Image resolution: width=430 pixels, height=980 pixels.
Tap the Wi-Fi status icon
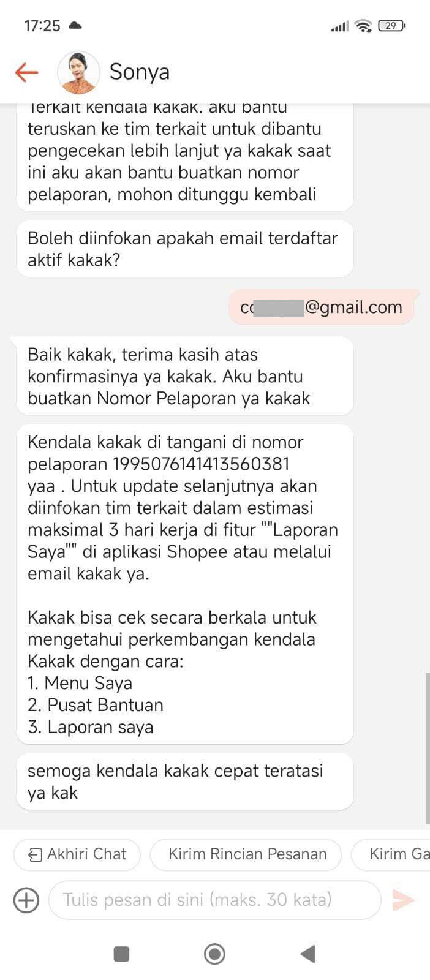363,26
